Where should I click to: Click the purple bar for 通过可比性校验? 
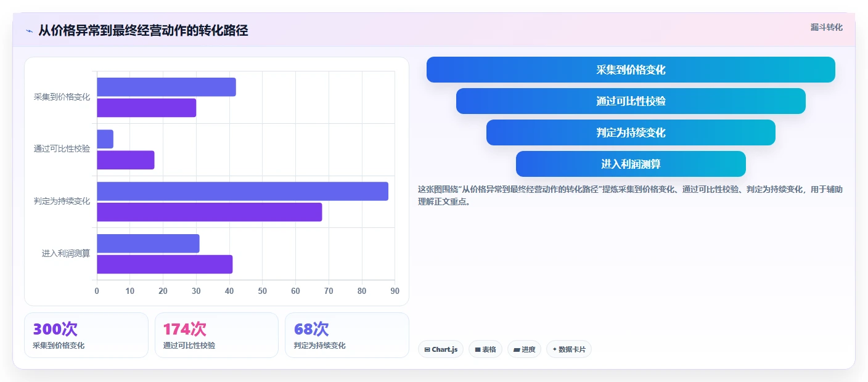[126, 160]
